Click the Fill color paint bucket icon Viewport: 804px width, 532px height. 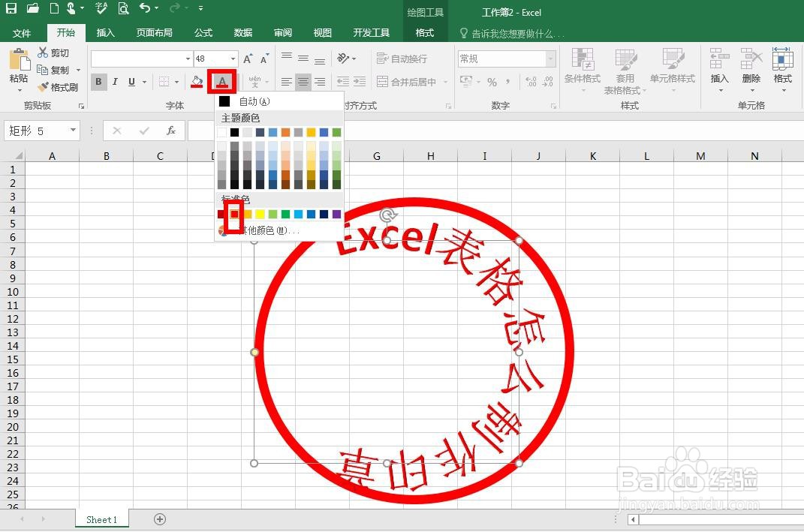click(197, 82)
